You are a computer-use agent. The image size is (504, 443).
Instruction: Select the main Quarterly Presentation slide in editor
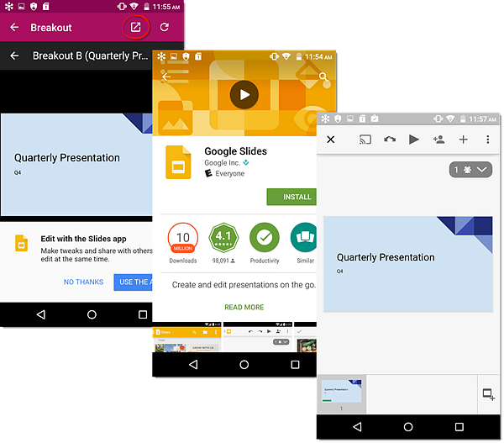(x=408, y=264)
